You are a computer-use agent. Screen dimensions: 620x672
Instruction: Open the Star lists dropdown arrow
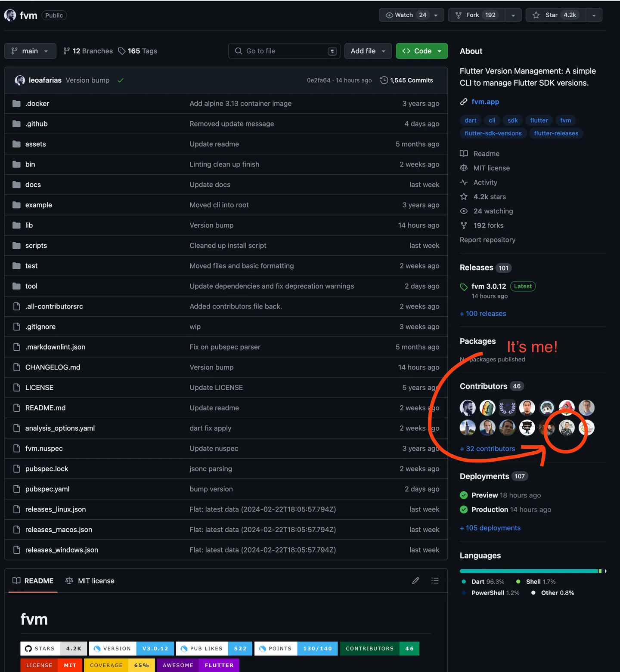(594, 15)
